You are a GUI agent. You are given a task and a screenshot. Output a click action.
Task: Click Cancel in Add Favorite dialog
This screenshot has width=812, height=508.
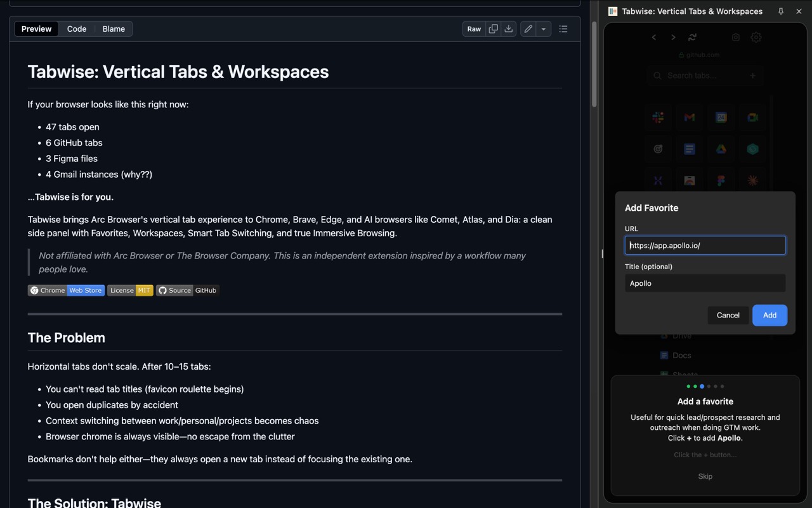728,315
